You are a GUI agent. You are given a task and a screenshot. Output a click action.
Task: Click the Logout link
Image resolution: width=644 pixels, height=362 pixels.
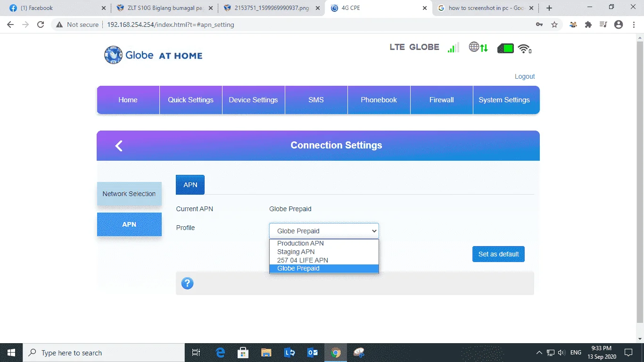coord(525,76)
